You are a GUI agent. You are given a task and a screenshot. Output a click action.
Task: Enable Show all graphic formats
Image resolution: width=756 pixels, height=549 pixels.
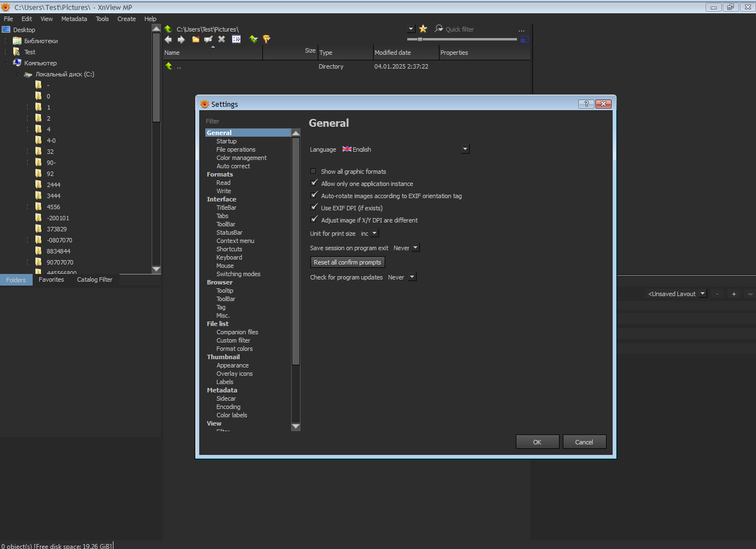click(x=314, y=172)
